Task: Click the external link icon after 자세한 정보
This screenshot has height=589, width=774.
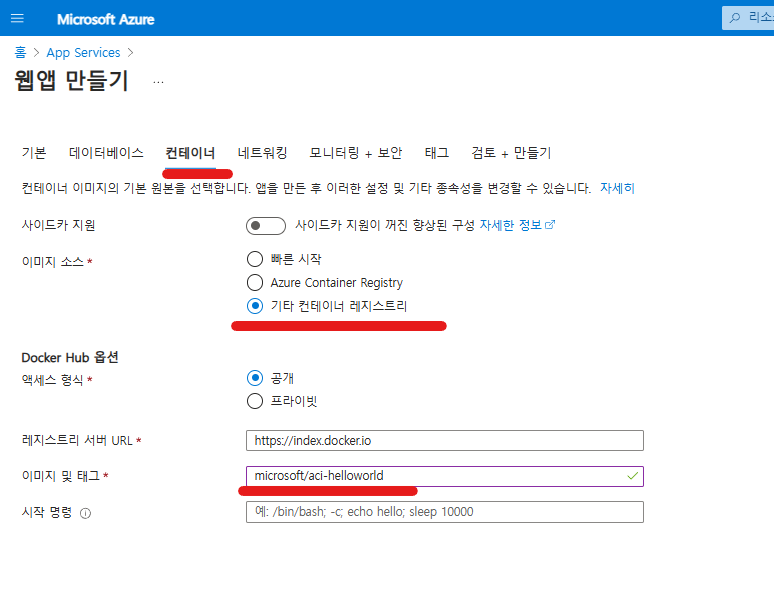Action: 550,225
